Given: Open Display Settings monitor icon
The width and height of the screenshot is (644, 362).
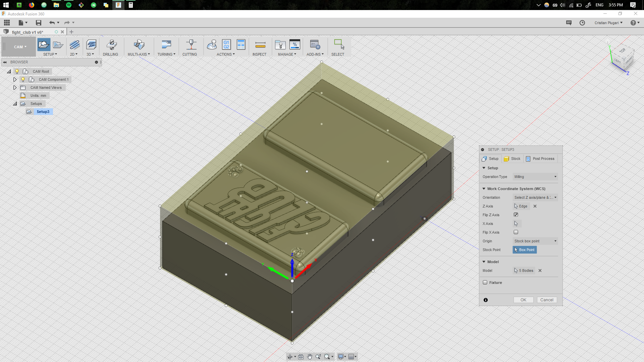Looking at the screenshot, I should 341,357.
